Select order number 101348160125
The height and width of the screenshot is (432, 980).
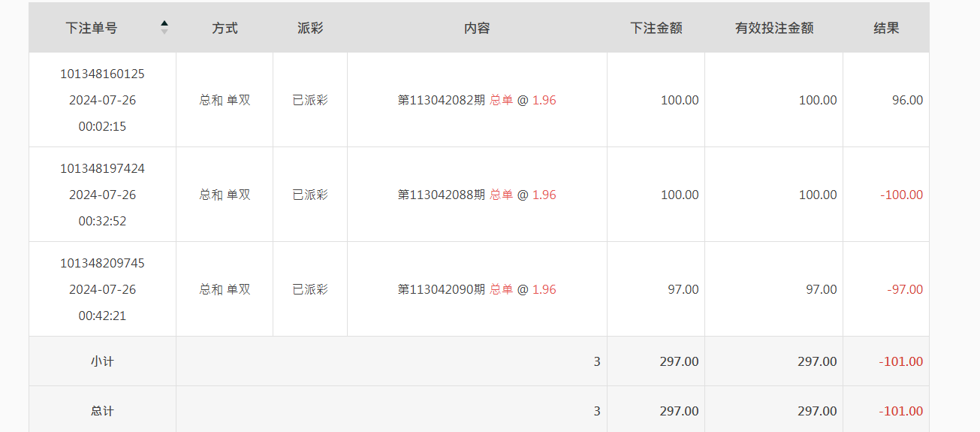102,74
